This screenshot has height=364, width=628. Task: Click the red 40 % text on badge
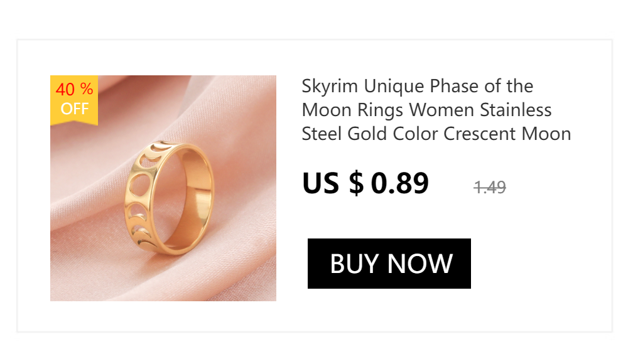point(74,89)
